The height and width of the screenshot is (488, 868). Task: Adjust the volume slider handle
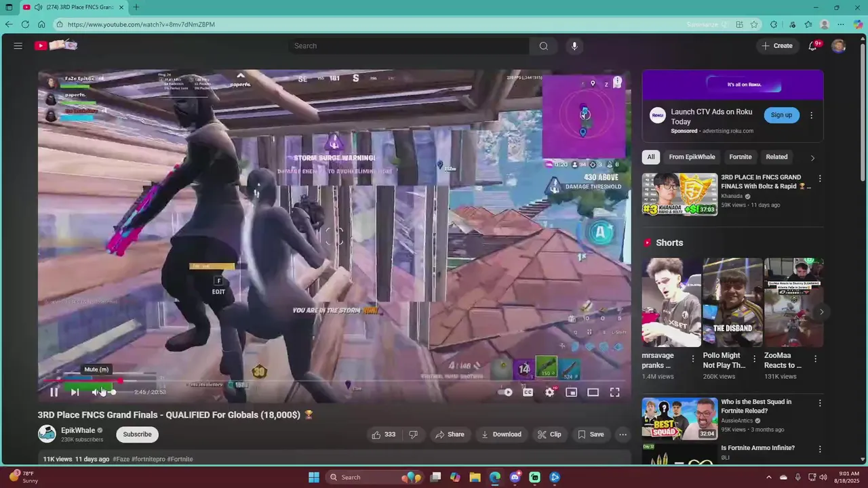click(x=113, y=392)
